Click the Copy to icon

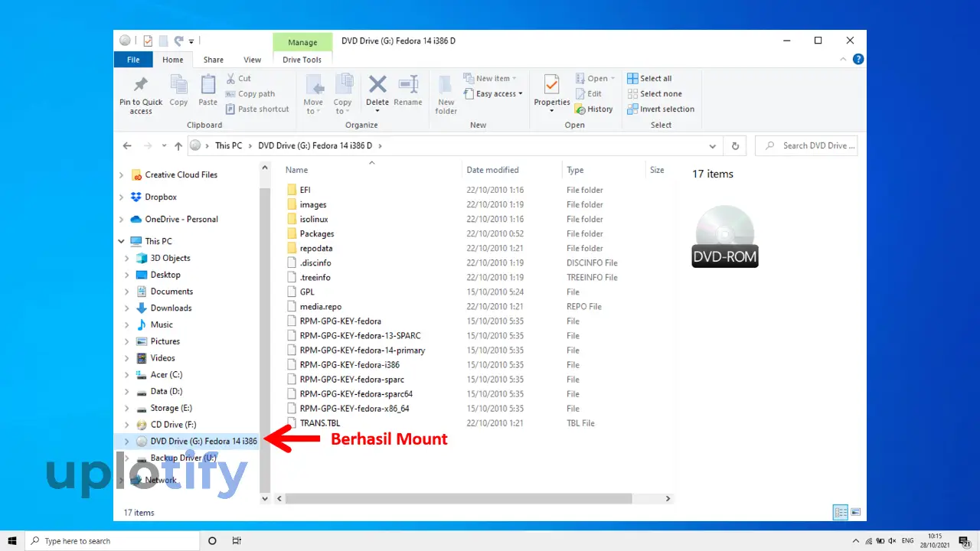point(343,84)
